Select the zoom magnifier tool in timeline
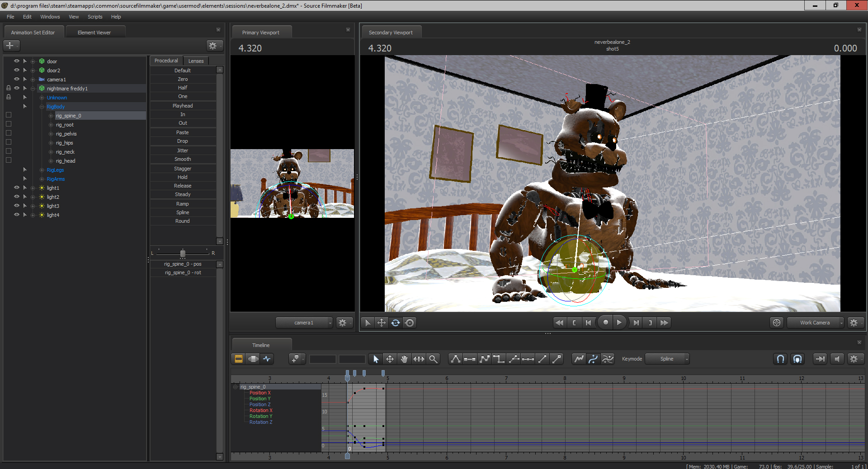This screenshot has width=868, height=469. (433, 359)
